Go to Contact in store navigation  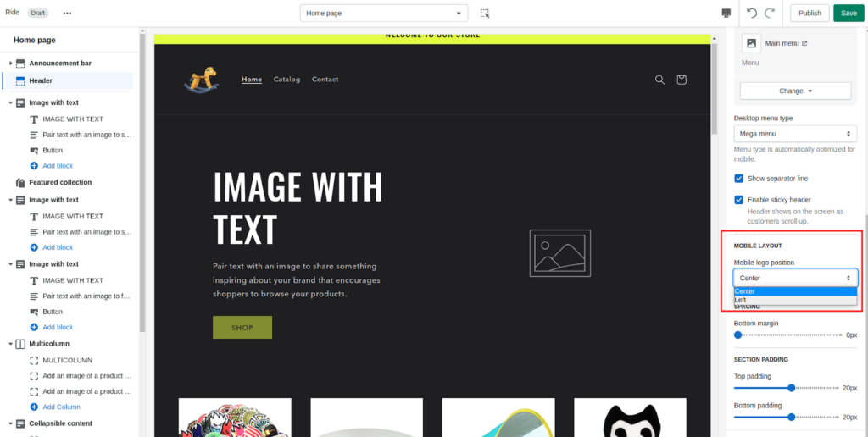pyautogui.click(x=325, y=80)
